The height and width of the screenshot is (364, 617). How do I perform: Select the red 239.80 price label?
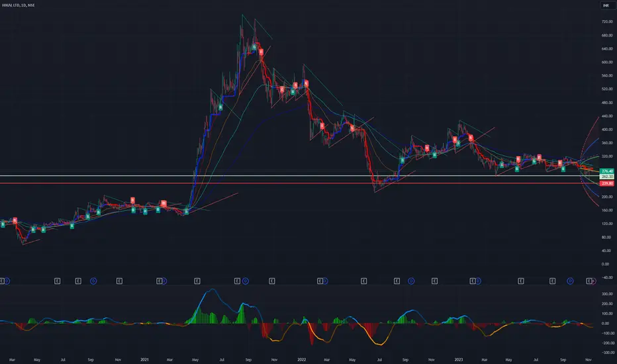tap(607, 183)
